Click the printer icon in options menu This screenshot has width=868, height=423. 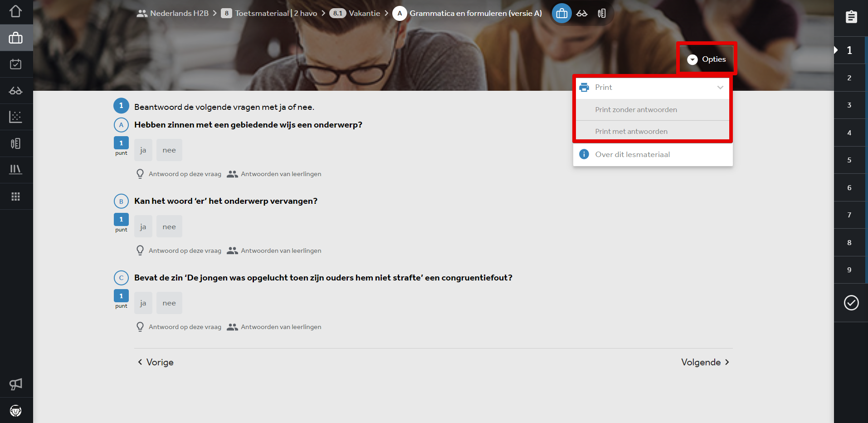(x=584, y=87)
